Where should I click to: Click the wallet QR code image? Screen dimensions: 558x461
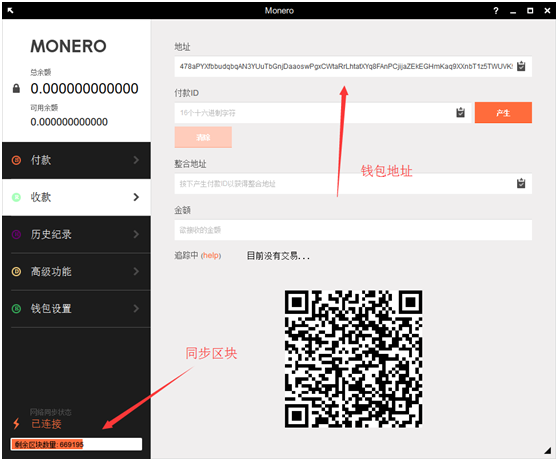(353, 359)
